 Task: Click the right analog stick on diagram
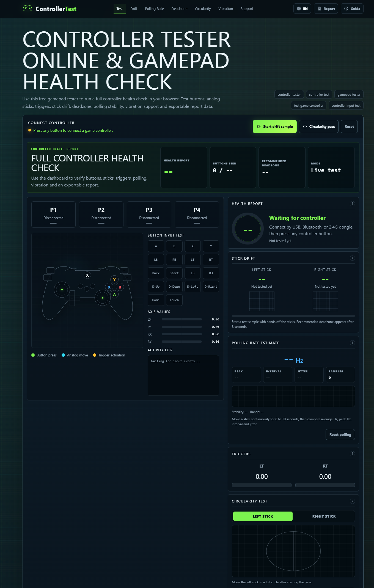103,298
